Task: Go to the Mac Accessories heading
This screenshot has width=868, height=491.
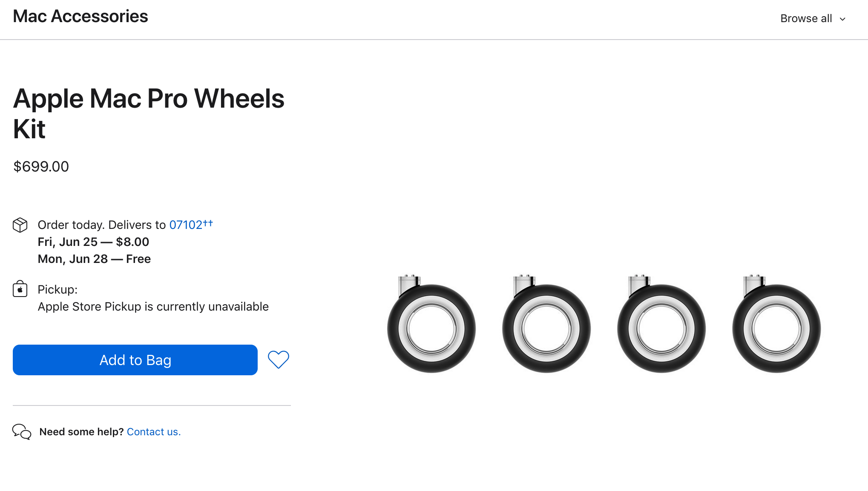Action: pyautogui.click(x=80, y=17)
